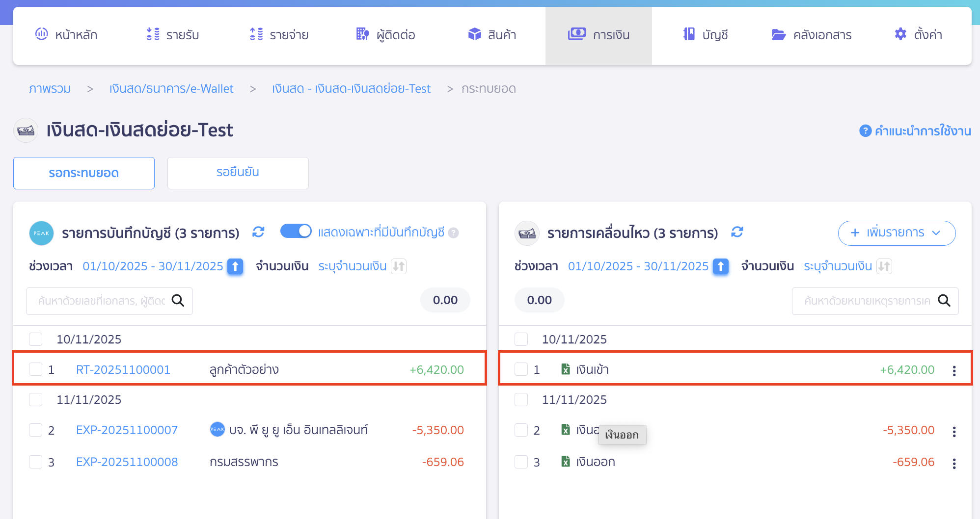
Task: Open the RT-20251100001 document link
Action: pyautogui.click(x=123, y=369)
